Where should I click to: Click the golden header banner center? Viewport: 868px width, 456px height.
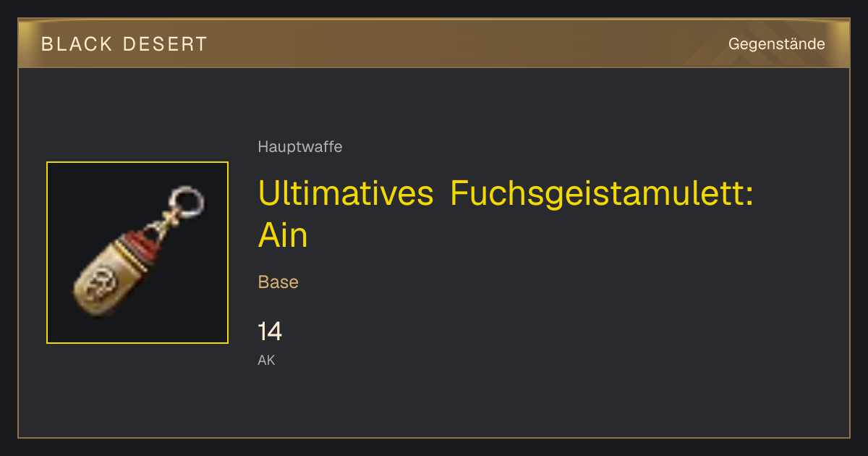click(x=434, y=44)
